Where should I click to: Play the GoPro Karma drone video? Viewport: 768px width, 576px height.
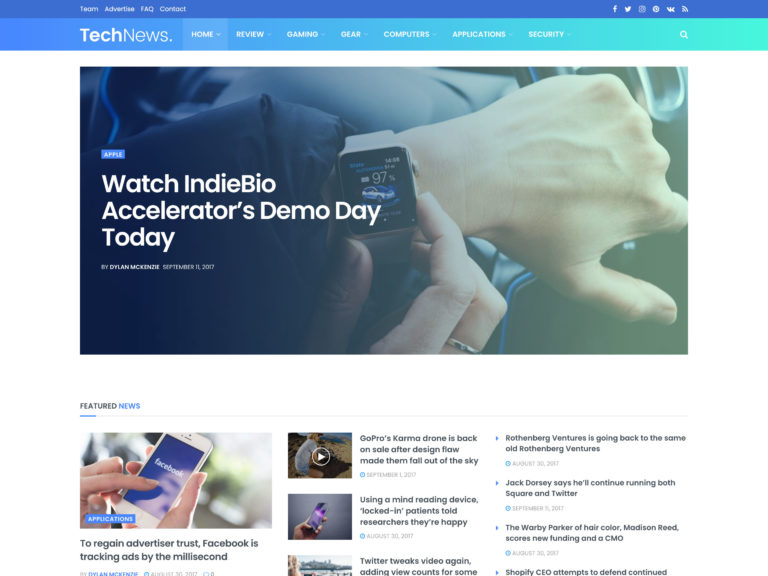[x=320, y=456]
